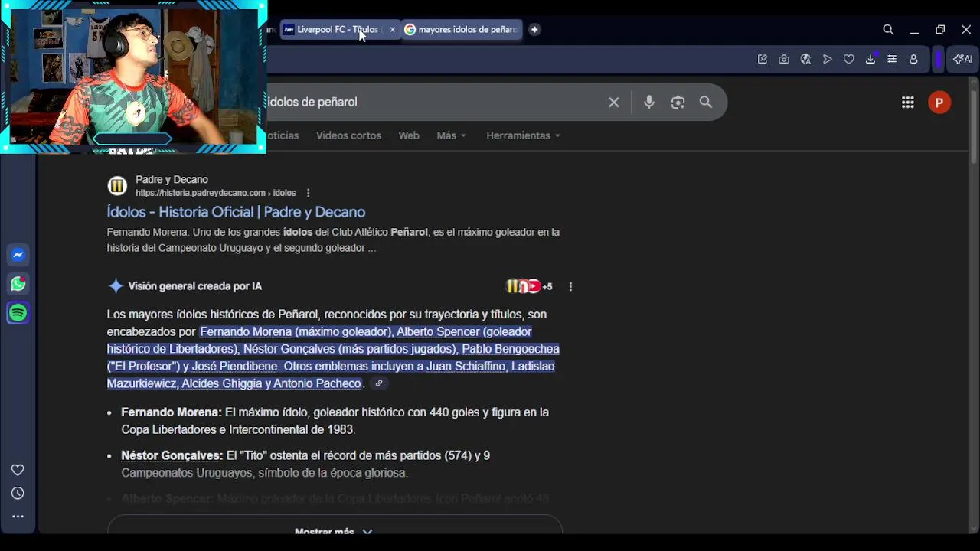Expand the Más search filter dropdown

(x=451, y=135)
